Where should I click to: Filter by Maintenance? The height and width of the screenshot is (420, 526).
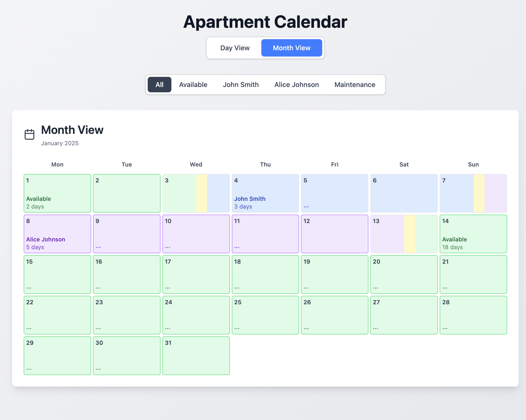coord(354,85)
